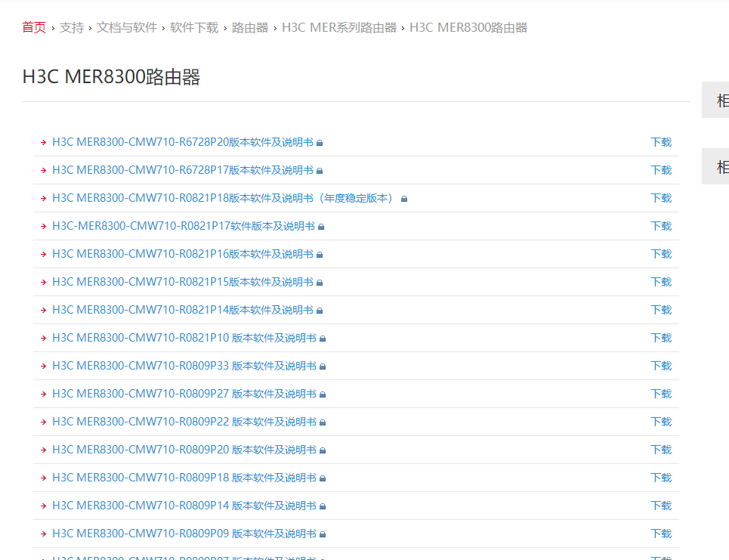Click red arrow bullet of R6728P17 row

[43, 171]
